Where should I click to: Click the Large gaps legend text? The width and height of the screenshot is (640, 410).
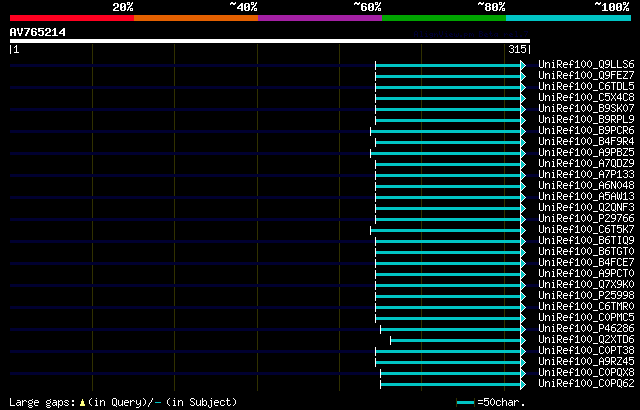42,402
